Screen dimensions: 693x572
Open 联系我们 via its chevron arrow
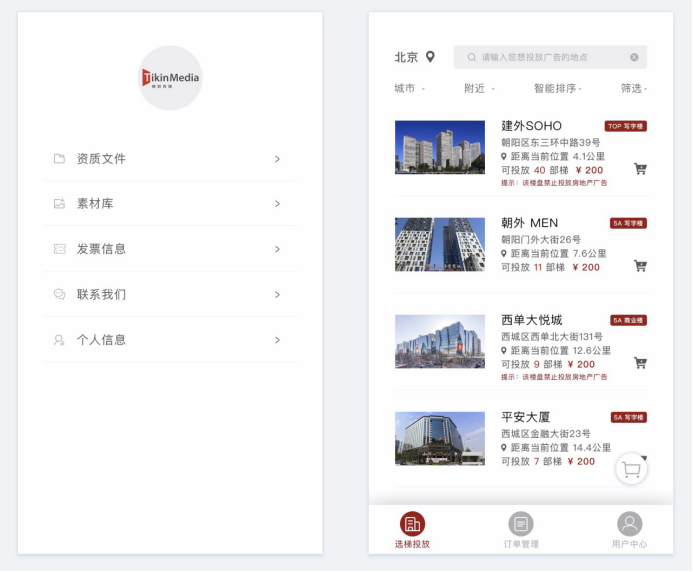[277, 294]
